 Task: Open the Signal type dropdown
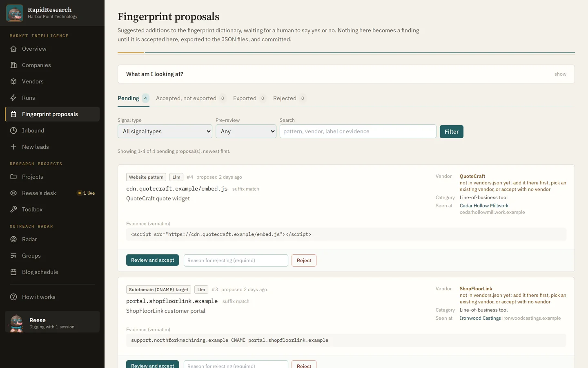coord(165,131)
